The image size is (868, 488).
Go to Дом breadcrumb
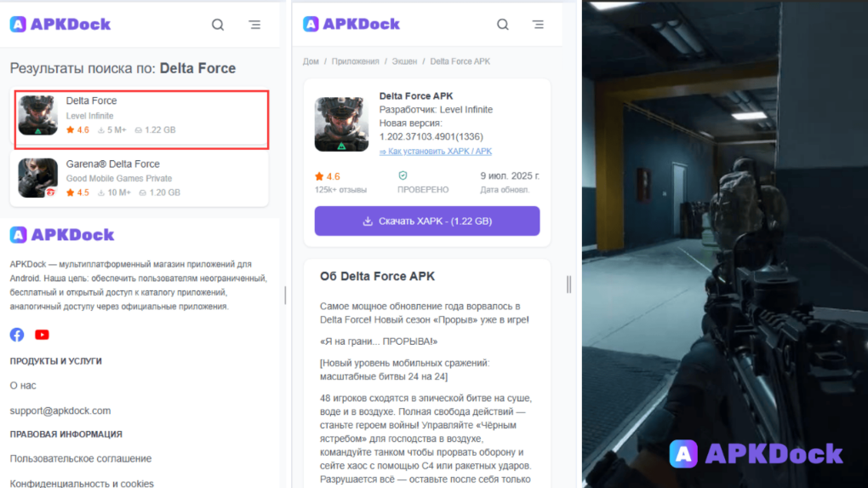click(x=311, y=61)
